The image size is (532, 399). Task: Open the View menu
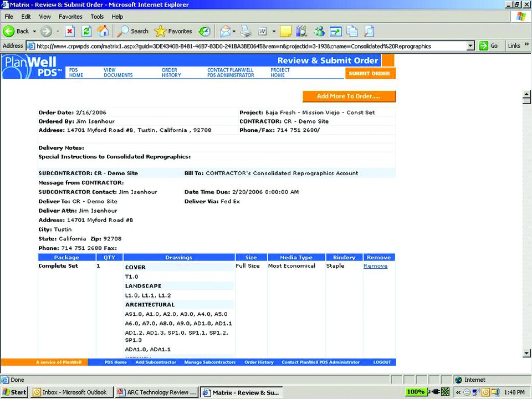(x=44, y=17)
